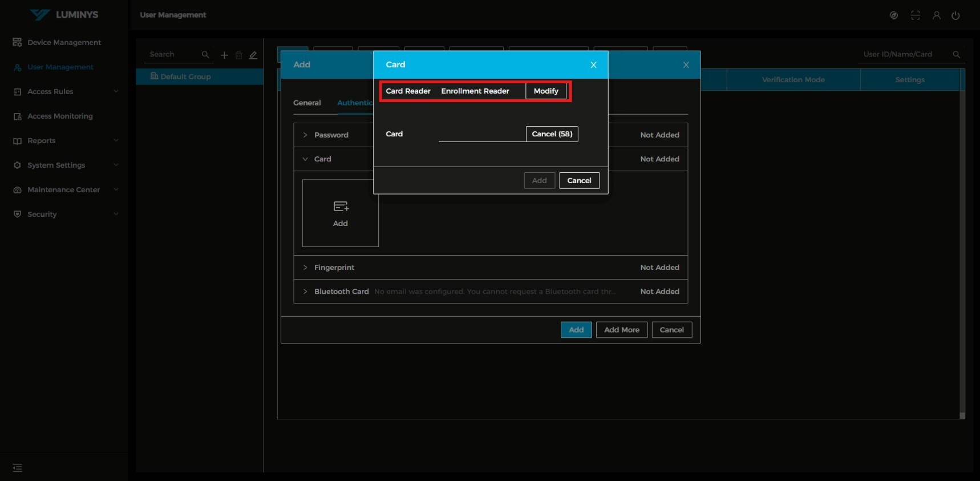Select the Default Group tree item
This screenshot has height=481, width=980.
coord(185,76)
